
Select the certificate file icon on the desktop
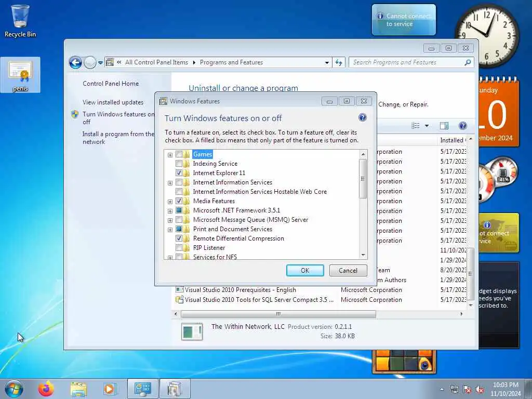coord(20,75)
